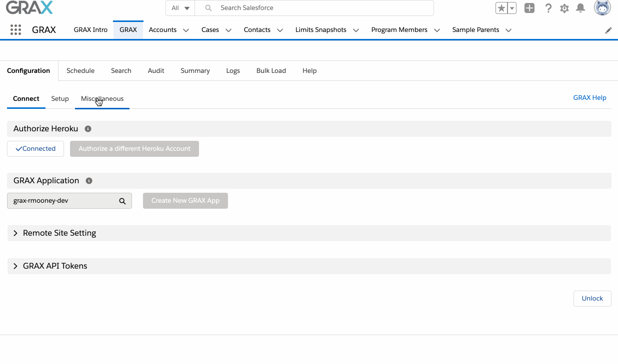Click the Unlock button
The height and width of the screenshot is (364, 618).
[x=592, y=299]
